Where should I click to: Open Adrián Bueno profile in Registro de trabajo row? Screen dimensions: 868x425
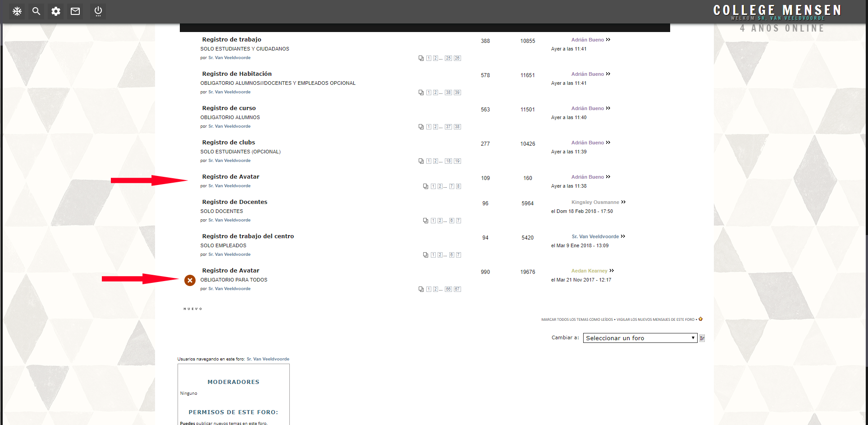[588, 40]
